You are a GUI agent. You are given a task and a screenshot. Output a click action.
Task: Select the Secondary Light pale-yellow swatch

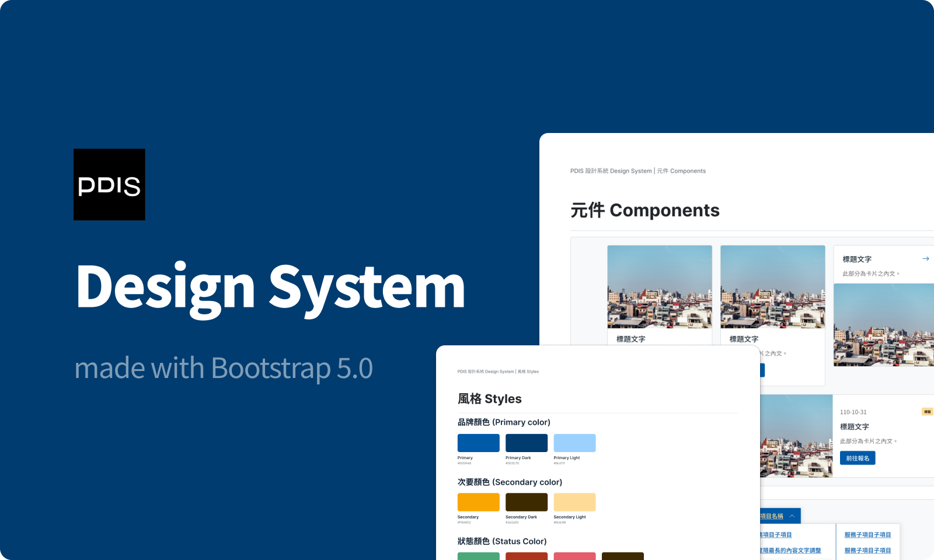coord(574,502)
